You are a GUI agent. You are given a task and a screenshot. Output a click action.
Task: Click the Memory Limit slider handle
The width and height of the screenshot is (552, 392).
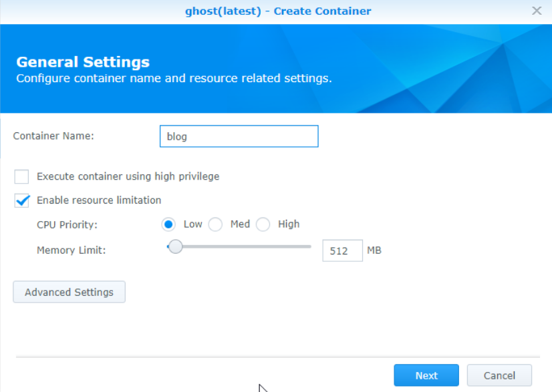tap(175, 246)
